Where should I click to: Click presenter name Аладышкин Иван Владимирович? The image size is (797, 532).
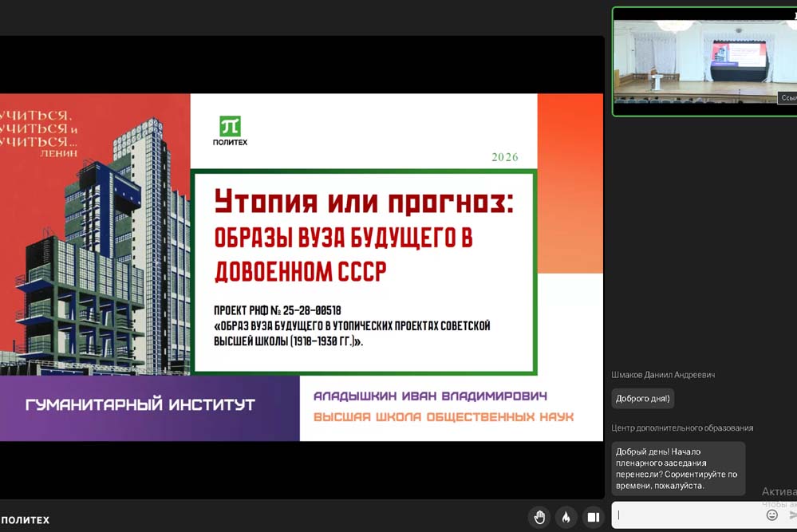pos(430,396)
